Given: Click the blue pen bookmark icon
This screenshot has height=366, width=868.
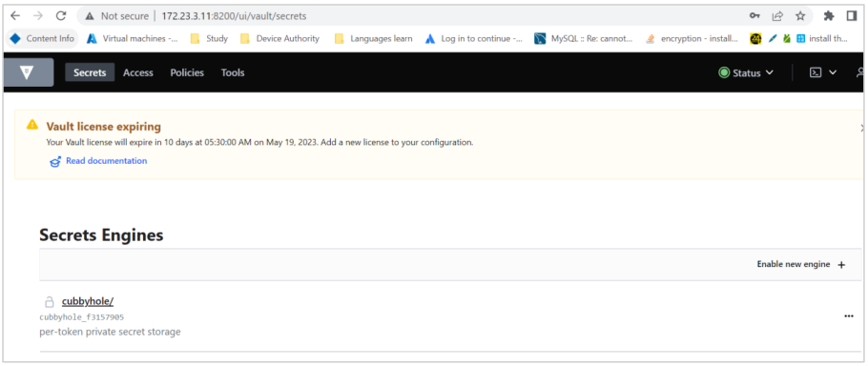Looking at the screenshot, I should point(773,39).
